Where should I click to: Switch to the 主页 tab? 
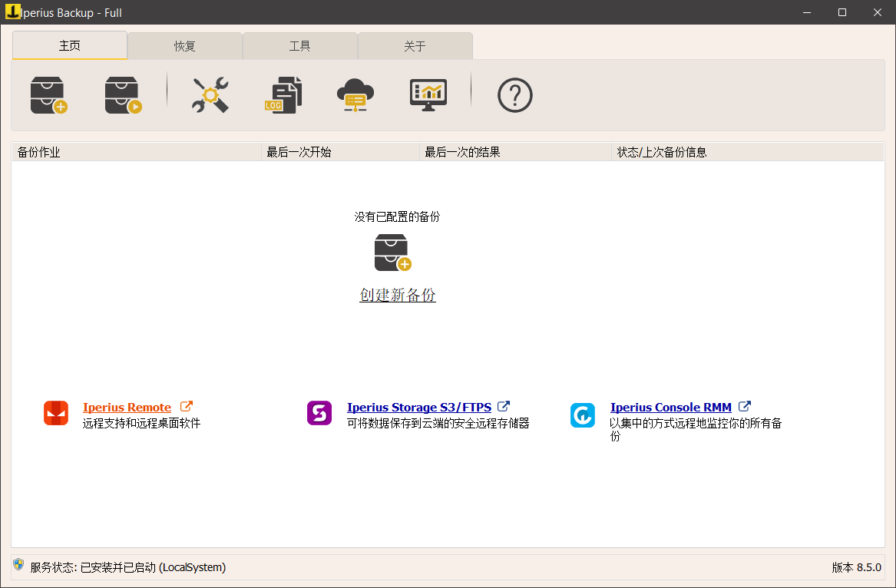70,46
